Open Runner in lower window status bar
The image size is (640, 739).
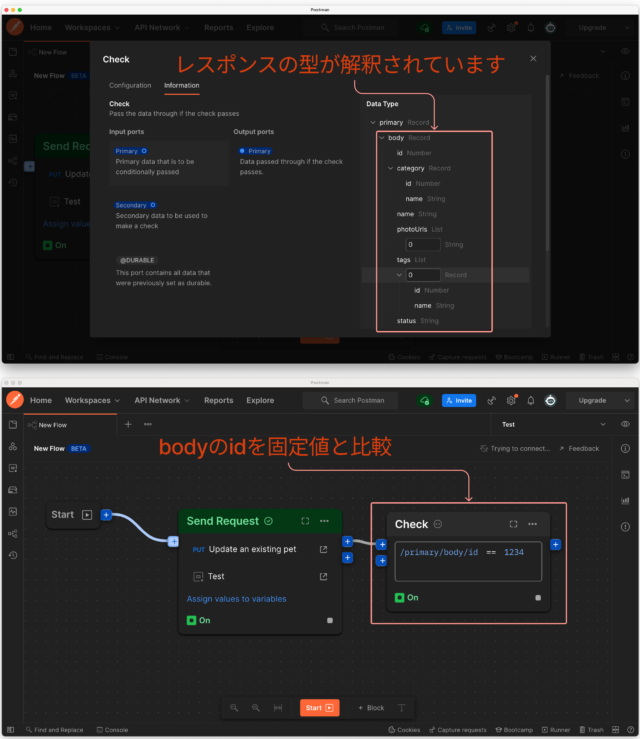[556, 730]
